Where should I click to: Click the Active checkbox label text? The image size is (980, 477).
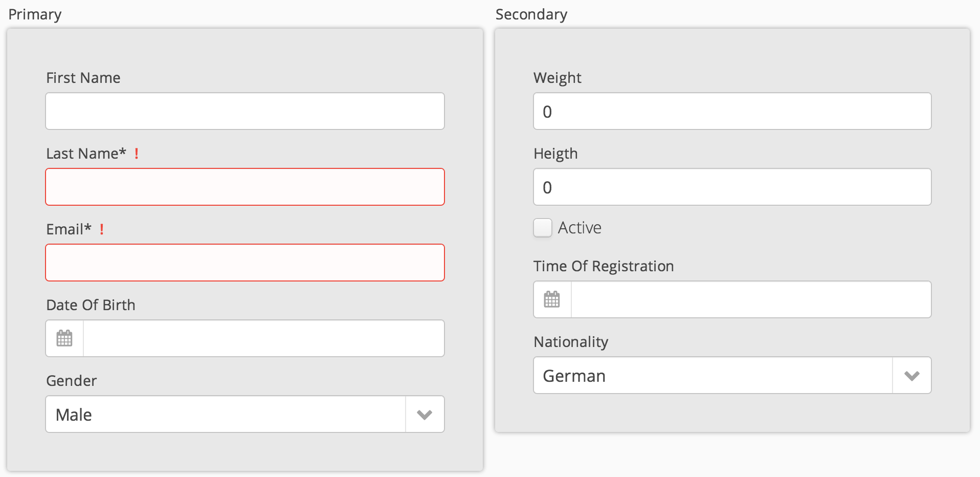click(580, 228)
